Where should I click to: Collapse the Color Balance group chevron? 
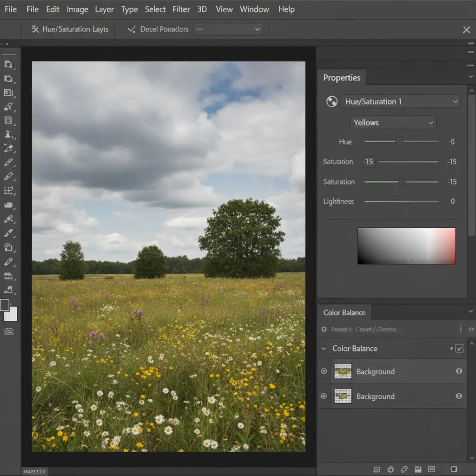coord(324,349)
